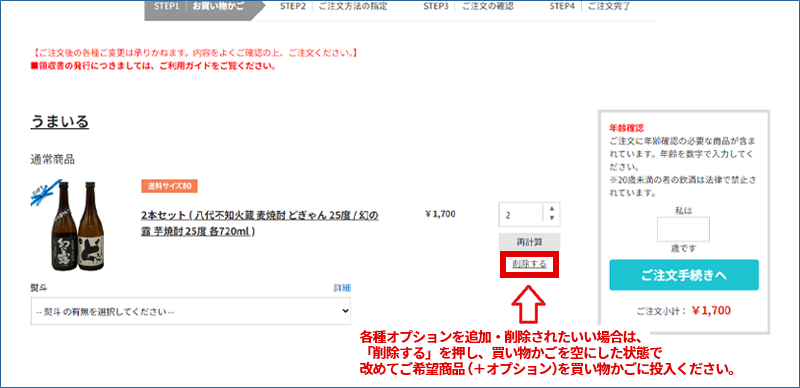
Task: Click the 通常商品 label
Action: click(53, 159)
